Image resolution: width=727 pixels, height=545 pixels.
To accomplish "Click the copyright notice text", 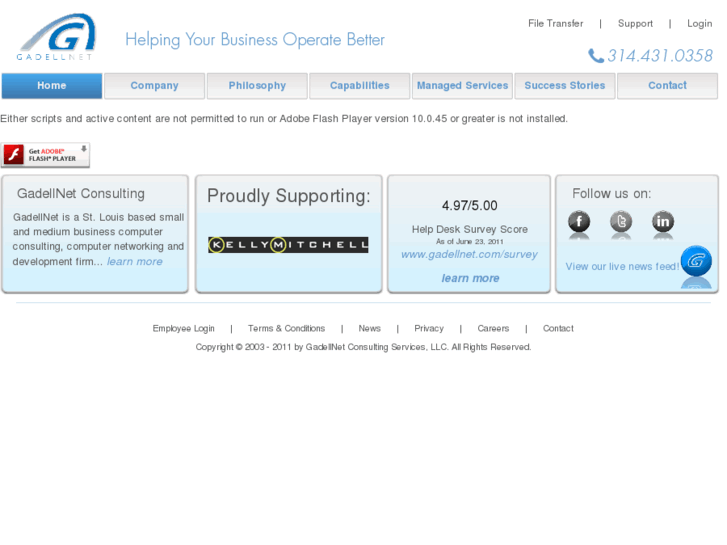I will click(x=363, y=347).
